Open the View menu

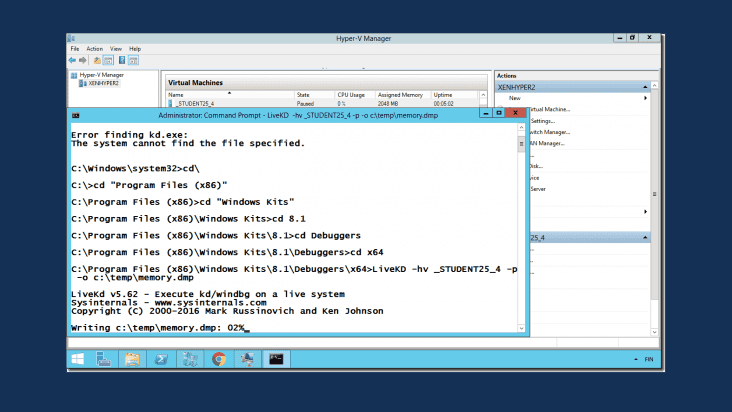116,48
